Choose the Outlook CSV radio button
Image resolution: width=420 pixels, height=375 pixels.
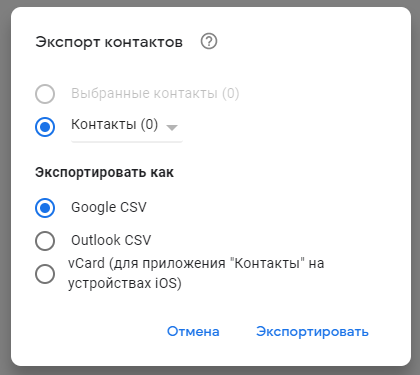45,241
